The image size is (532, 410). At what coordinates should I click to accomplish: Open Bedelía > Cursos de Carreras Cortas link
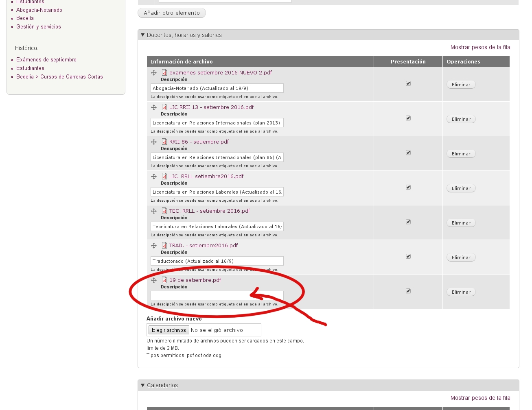tap(59, 77)
